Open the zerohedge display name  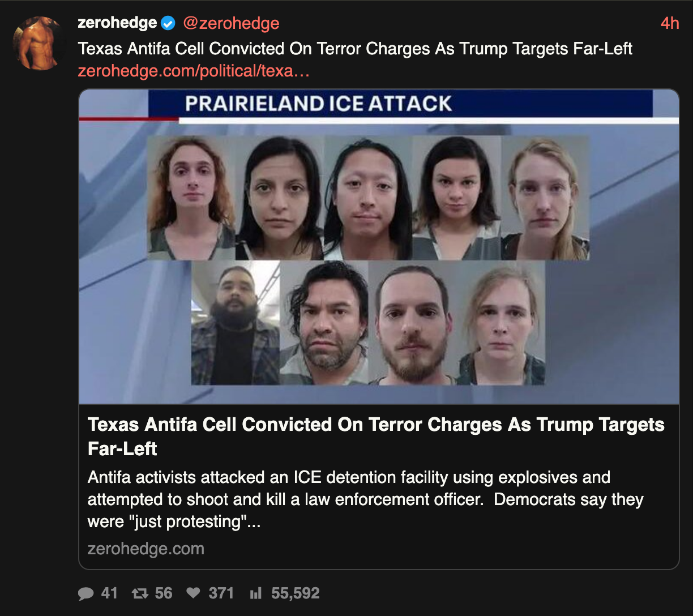pos(117,23)
